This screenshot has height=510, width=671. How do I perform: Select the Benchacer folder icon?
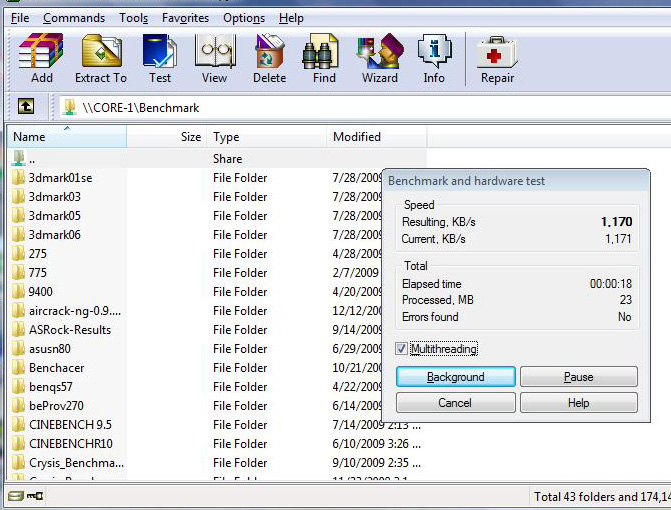(18, 368)
